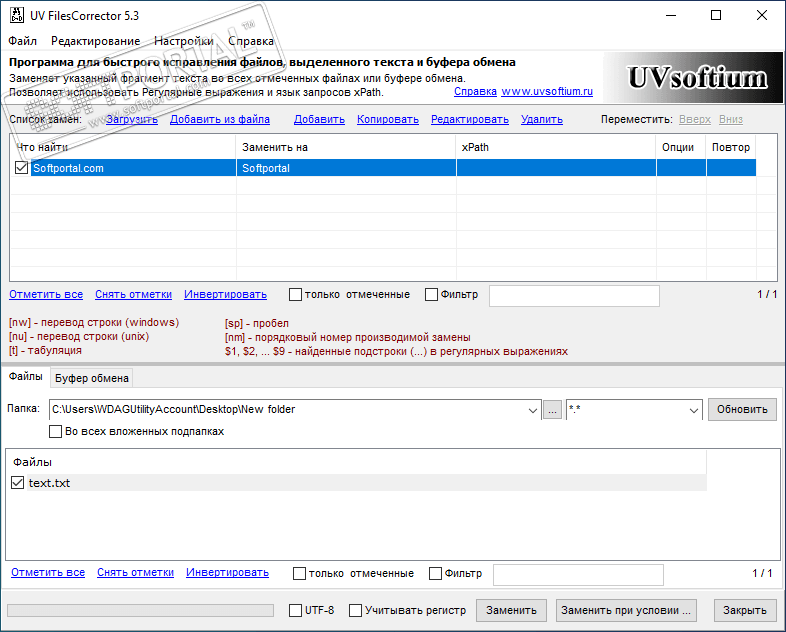The image size is (786, 632).
Task: Open the Настройки menu
Action: 183,41
